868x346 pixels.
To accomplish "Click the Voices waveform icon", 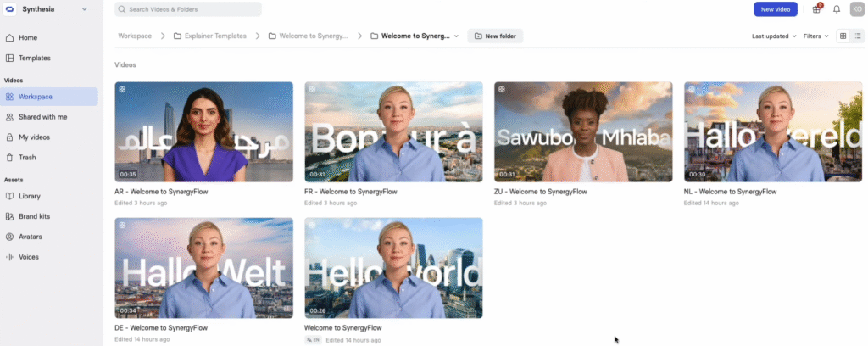I will [x=9, y=257].
